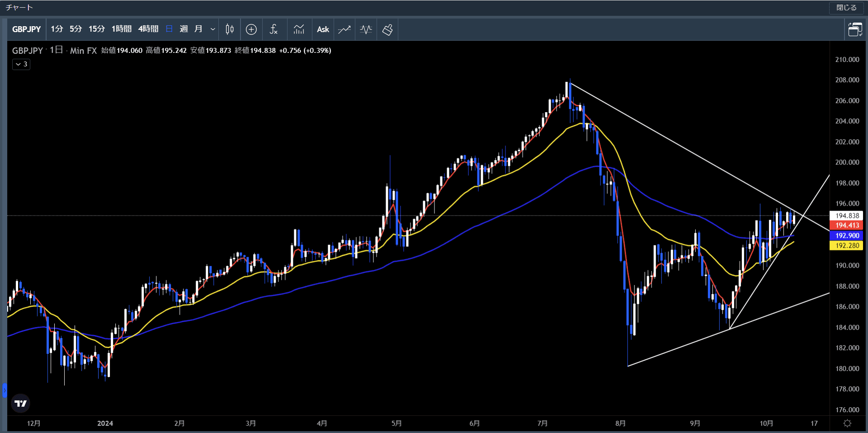The height and width of the screenshot is (433, 868).
Task: Click the red 194.413 price label
Action: tap(846, 225)
